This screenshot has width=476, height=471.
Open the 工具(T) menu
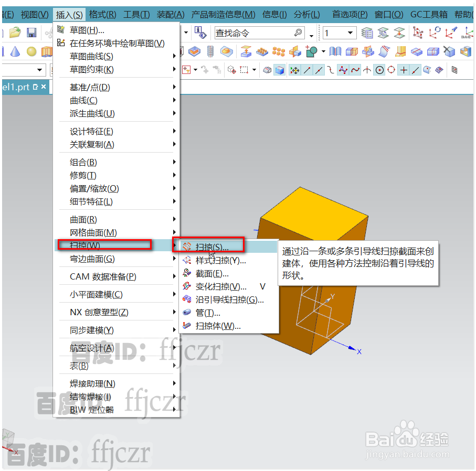tap(136, 14)
